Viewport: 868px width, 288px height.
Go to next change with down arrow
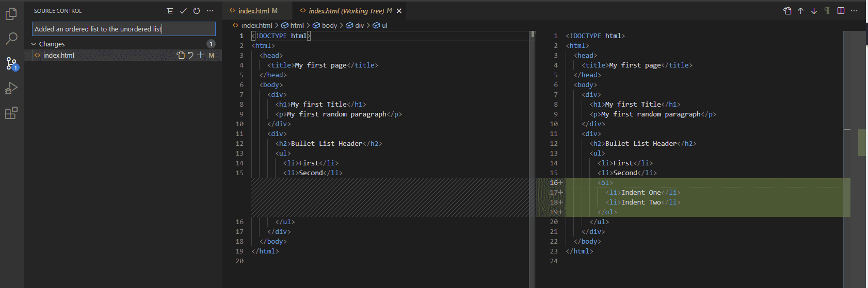(x=814, y=11)
